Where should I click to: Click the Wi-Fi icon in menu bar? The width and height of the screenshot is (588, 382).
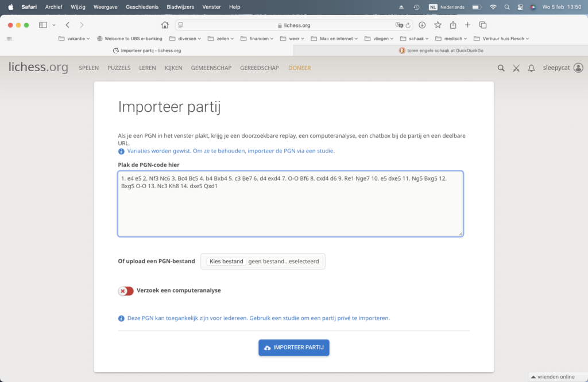[493, 7]
